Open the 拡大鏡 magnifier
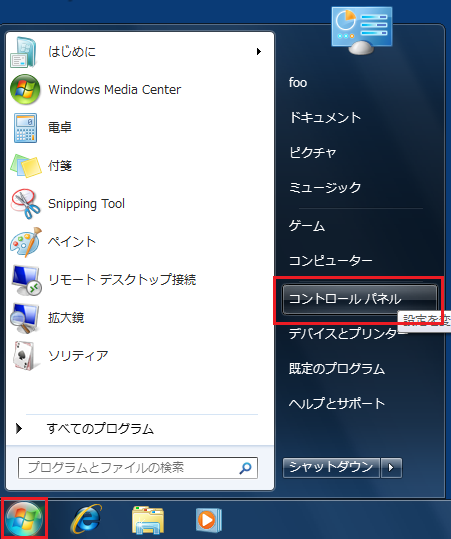 coord(140,318)
